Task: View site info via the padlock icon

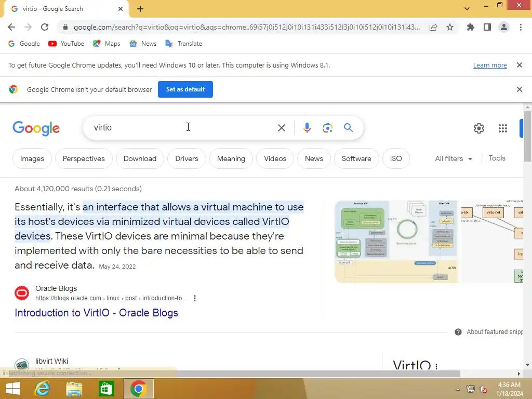Action: click(65, 27)
